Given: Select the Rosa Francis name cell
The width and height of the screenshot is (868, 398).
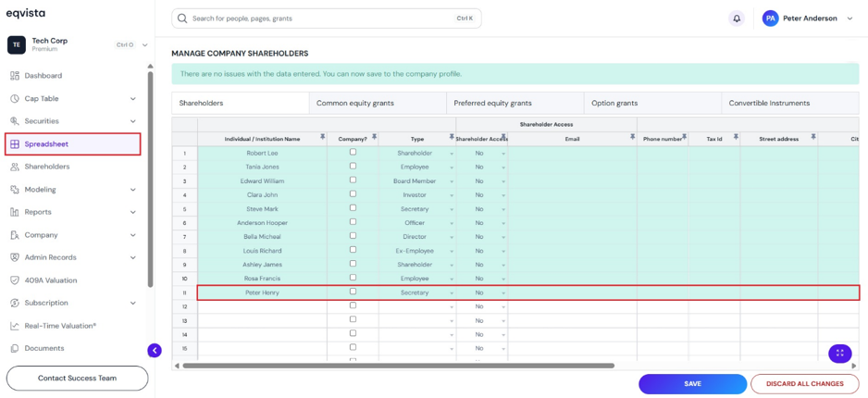Looking at the screenshot, I should (x=263, y=279).
